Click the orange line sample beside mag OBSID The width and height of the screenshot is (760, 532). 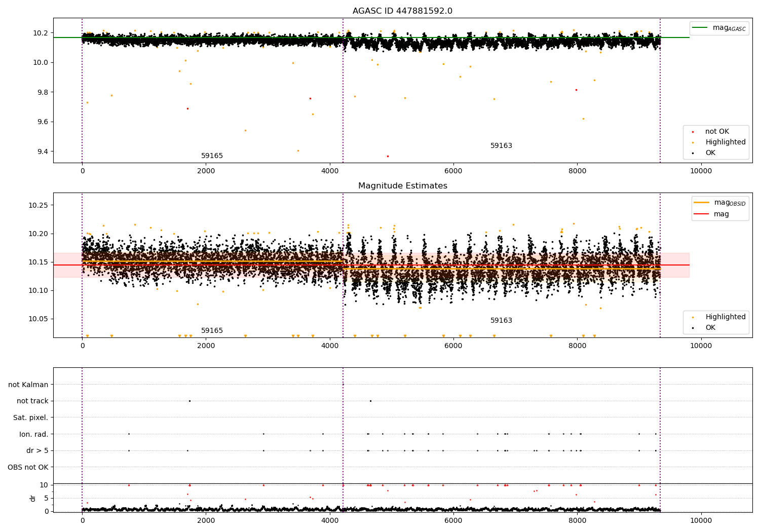coord(702,203)
